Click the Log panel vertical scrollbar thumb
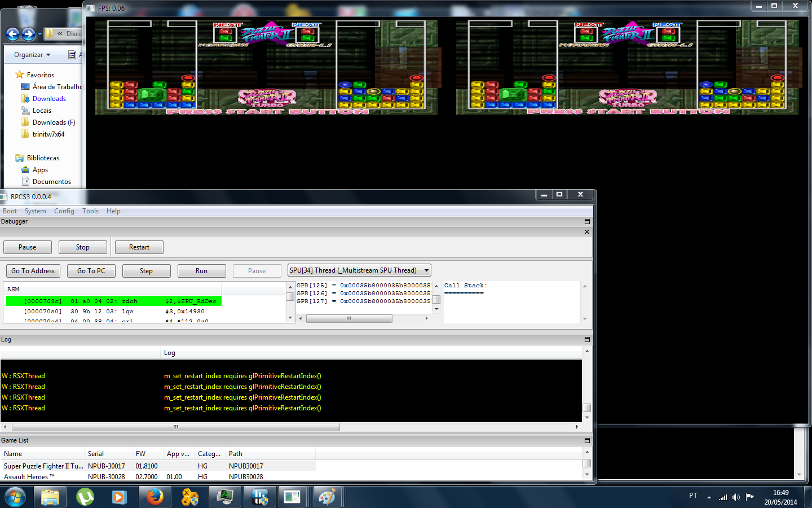This screenshot has width=812, height=508. click(586, 408)
